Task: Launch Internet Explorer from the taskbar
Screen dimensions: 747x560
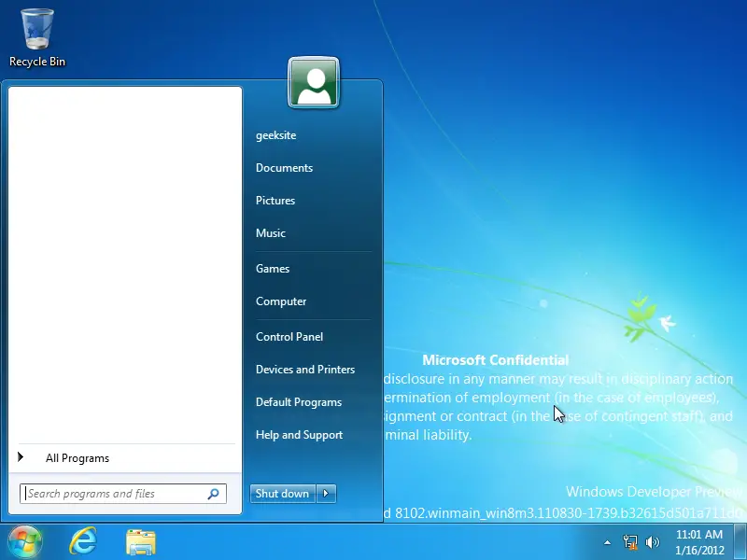Action: point(83,541)
